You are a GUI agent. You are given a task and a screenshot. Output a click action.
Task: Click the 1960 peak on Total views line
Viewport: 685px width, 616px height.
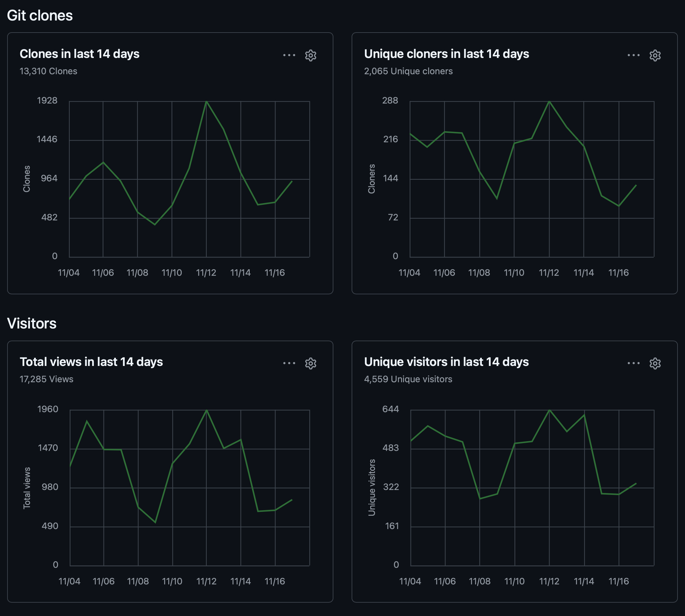[206, 411]
